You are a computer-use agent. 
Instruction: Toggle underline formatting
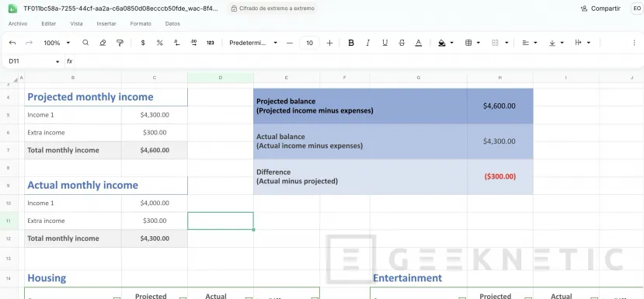385,43
